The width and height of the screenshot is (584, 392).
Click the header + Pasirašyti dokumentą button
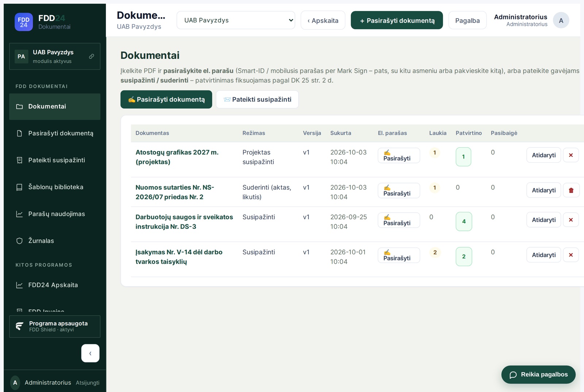pyautogui.click(x=397, y=20)
